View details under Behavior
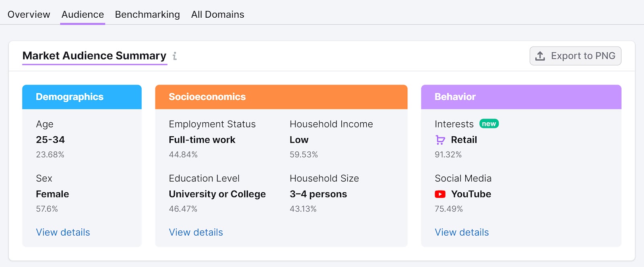 coord(462,232)
